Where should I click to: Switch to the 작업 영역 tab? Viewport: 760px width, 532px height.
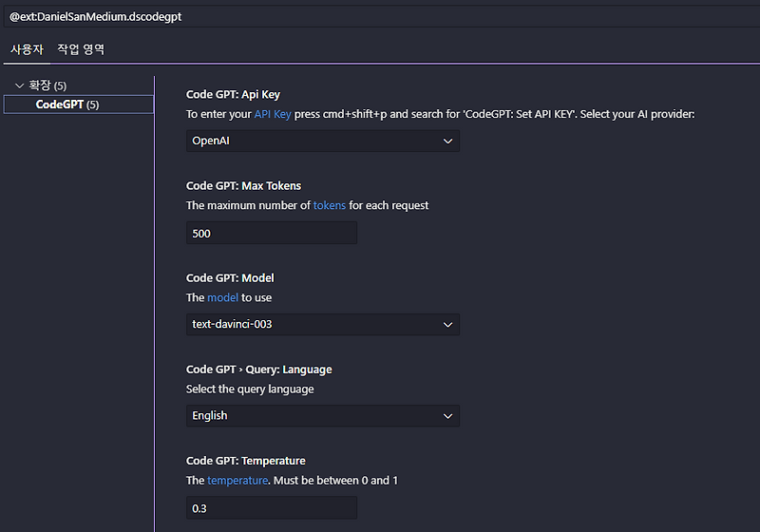(x=81, y=49)
